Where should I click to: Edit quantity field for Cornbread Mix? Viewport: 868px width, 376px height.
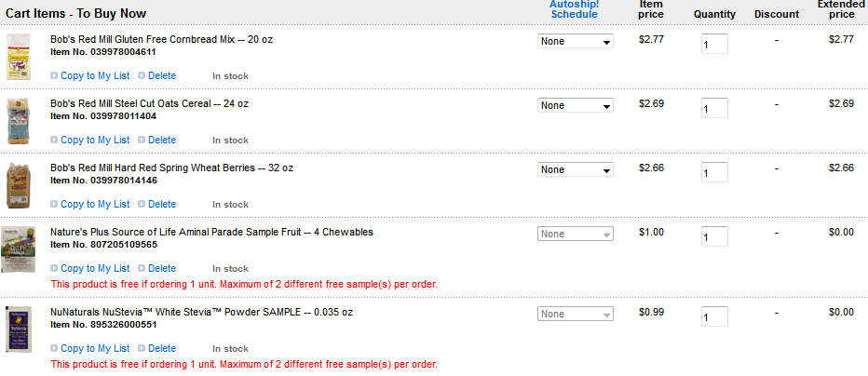coord(713,45)
